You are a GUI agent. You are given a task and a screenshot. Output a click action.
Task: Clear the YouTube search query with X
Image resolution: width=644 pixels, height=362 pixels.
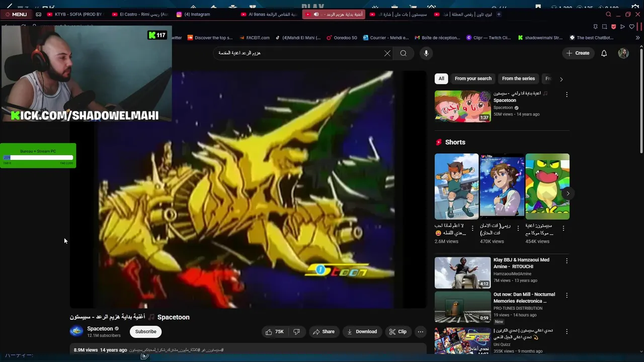[x=387, y=53]
